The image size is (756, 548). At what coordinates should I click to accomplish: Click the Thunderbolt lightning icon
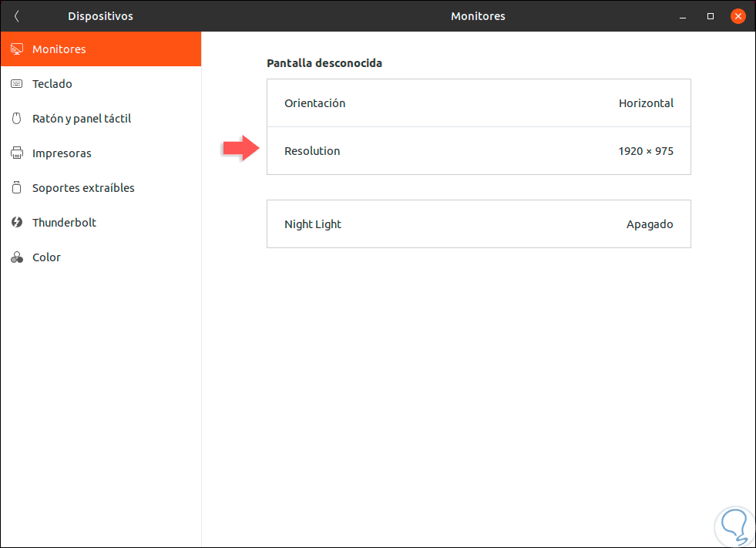click(17, 223)
